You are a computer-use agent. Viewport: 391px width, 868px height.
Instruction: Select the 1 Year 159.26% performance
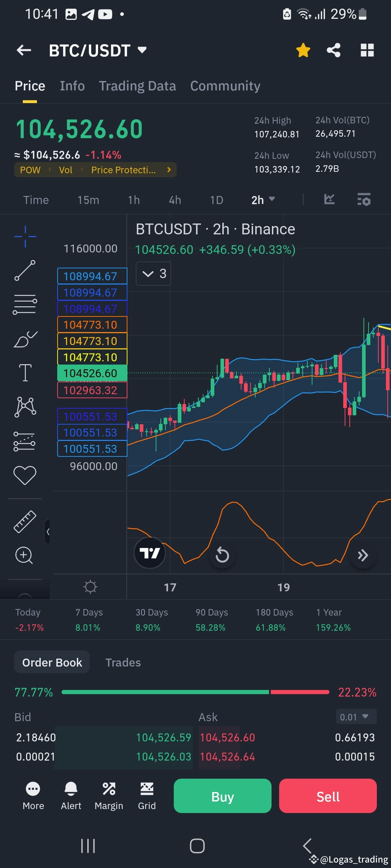tap(333, 620)
